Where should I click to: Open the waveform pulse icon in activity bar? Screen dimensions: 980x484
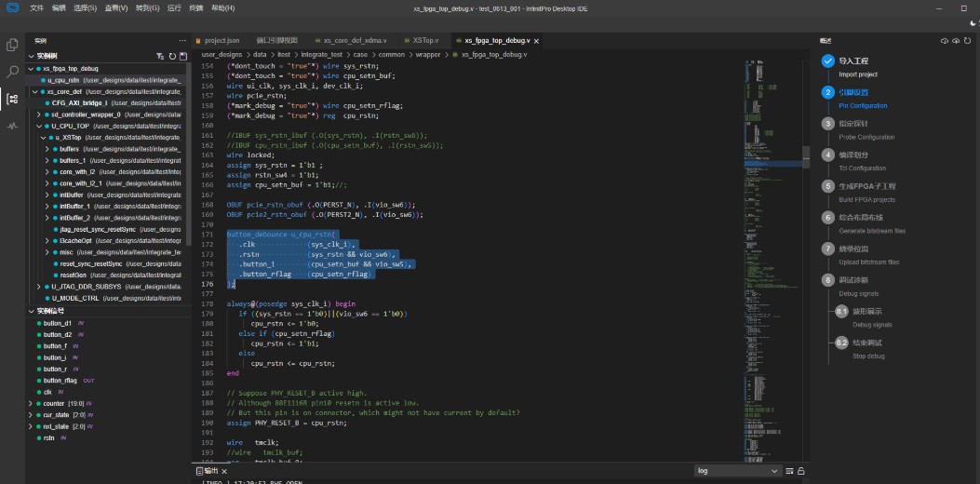(x=12, y=126)
